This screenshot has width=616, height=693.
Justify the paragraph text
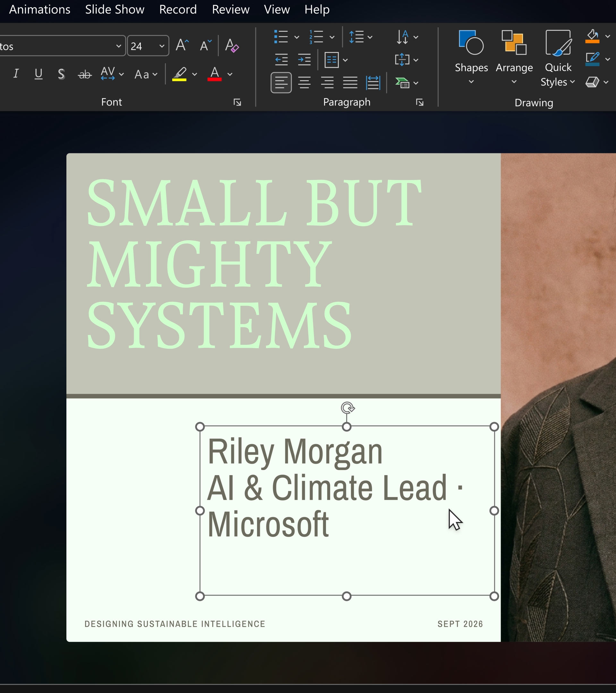(350, 82)
